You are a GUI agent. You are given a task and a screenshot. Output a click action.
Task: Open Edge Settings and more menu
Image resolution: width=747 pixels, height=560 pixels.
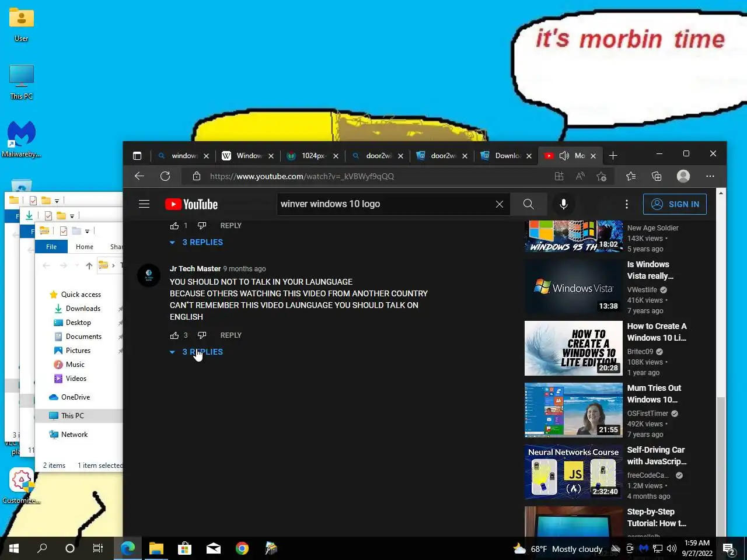(710, 176)
